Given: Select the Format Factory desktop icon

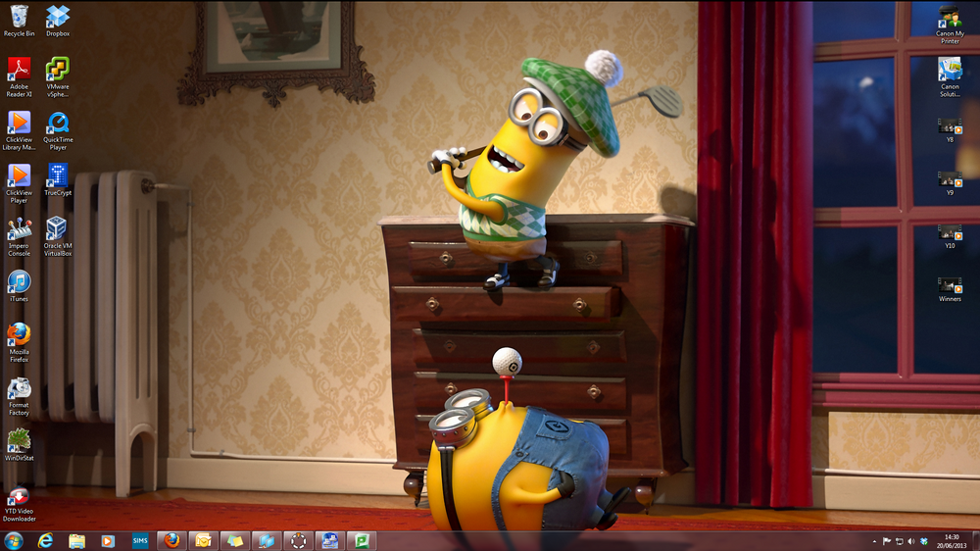Looking at the screenshot, I should click(x=20, y=395).
